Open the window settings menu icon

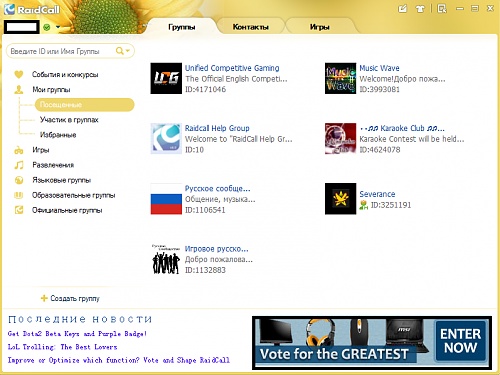tap(442, 9)
